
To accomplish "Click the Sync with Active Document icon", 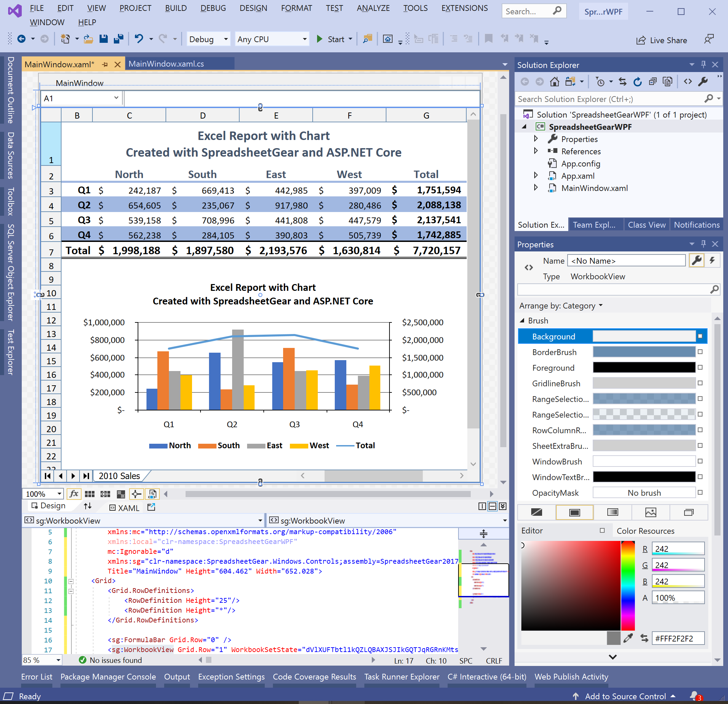I will point(623,82).
